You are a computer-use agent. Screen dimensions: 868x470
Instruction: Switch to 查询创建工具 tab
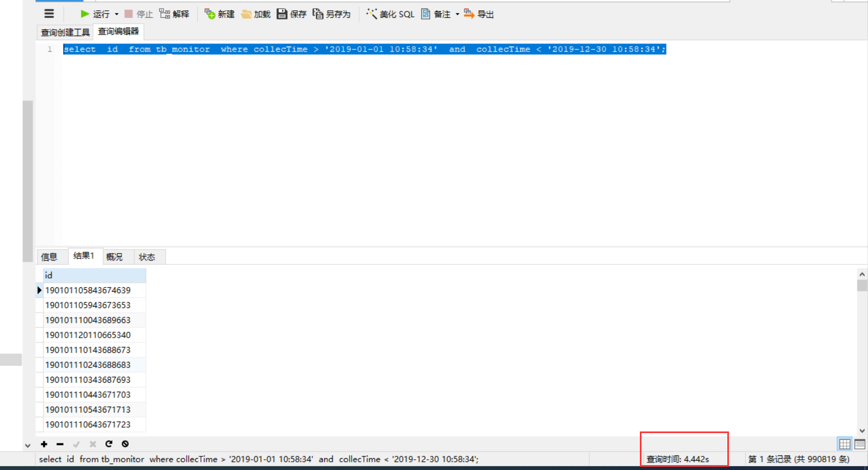pyautogui.click(x=65, y=33)
